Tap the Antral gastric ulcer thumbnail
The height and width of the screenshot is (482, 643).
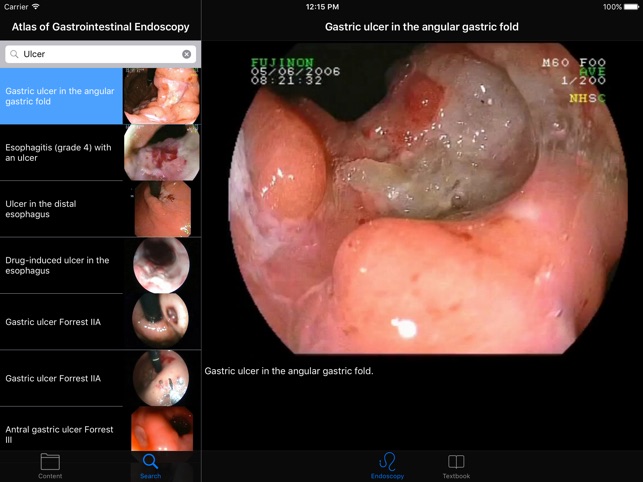pyautogui.click(x=162, y=429)
